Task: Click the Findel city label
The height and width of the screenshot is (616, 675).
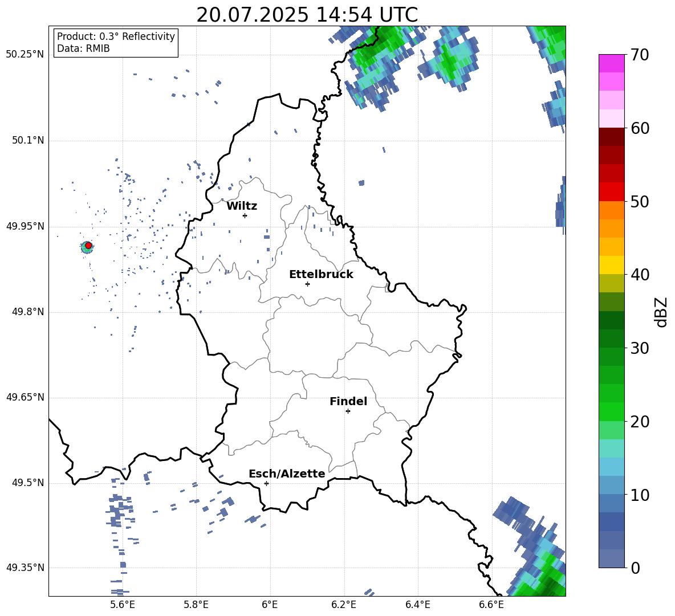Action: pyautogui.click(x=348, y=401)
